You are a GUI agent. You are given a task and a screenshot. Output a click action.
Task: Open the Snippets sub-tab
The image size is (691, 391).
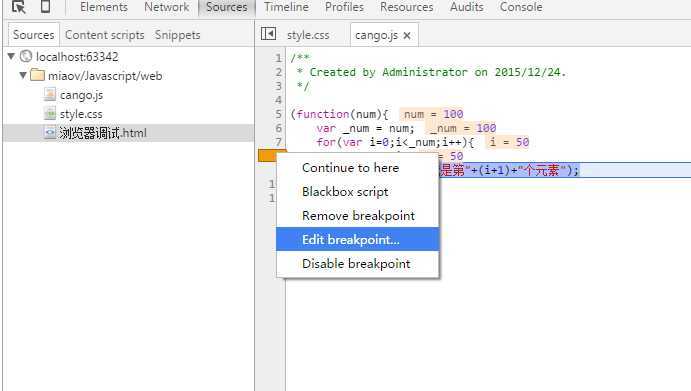tap(177, 35)
